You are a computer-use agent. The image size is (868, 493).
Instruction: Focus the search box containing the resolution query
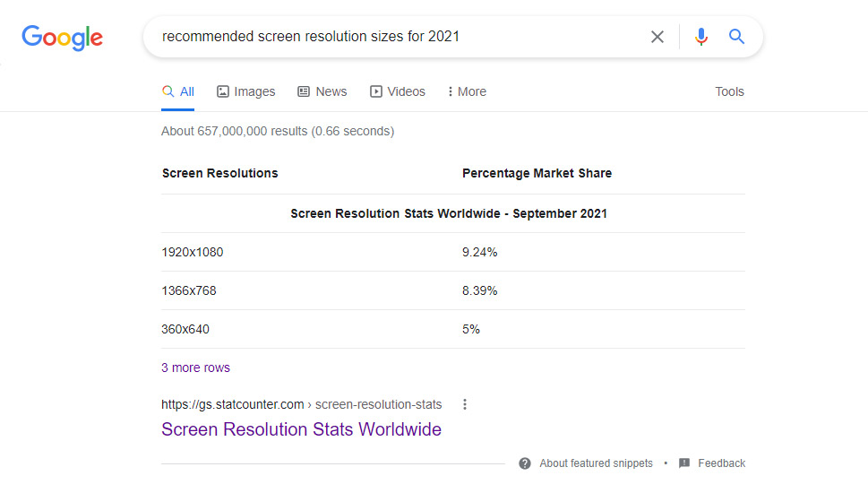coord(394,37)
